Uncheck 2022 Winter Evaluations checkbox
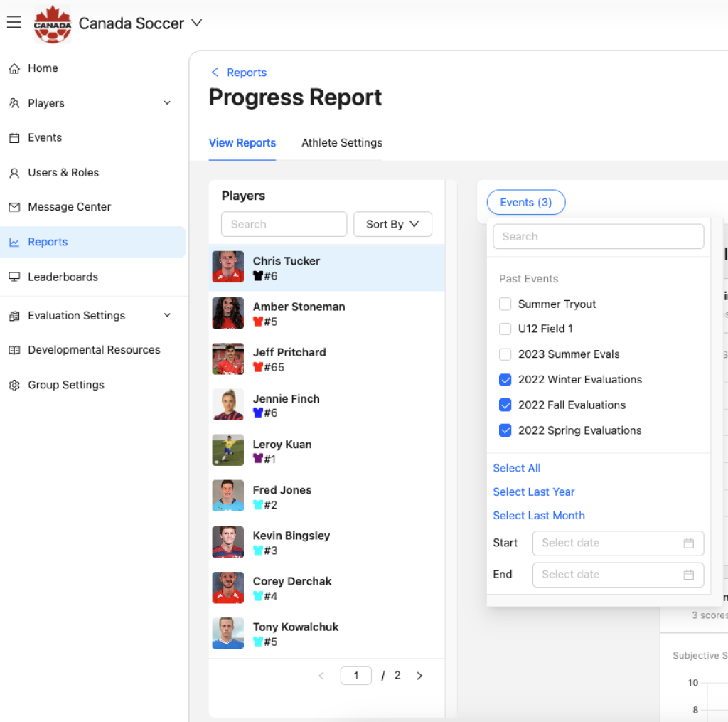The image size is (728, 722). 505,380
